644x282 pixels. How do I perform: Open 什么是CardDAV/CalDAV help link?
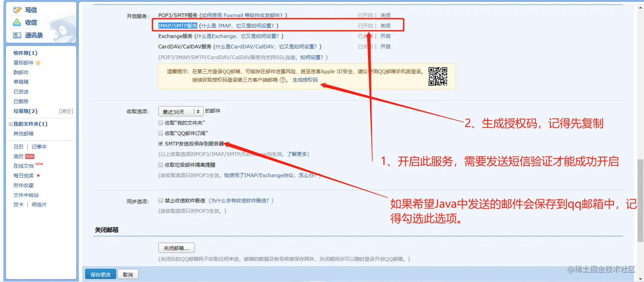[266, 47]
